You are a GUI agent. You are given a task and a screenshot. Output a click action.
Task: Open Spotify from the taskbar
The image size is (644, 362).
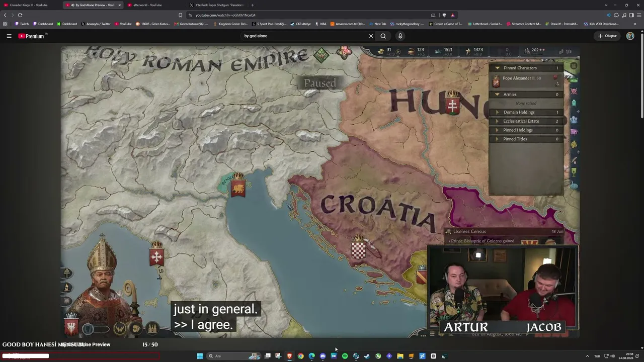point(345,356)
